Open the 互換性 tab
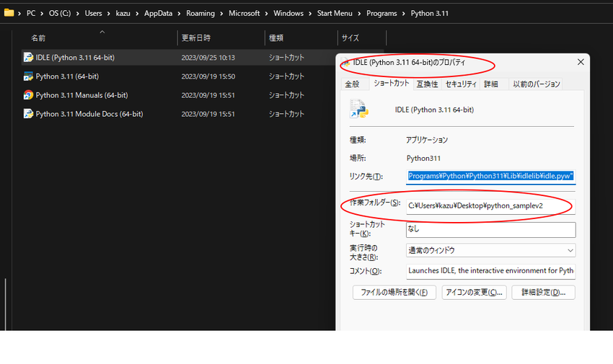The width and height of the screenshot is (613, 364). tap(427, 84)
